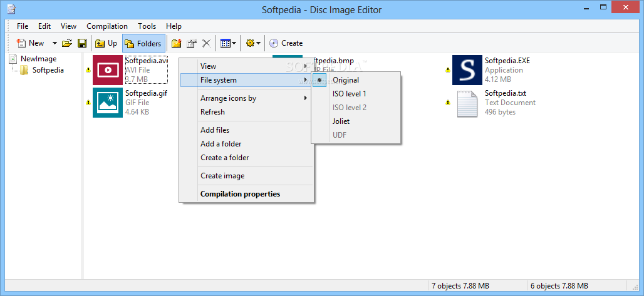Screen dimensions: 644x296
Task: Select the Softpedia folder in tree
Action: (48, 70)
